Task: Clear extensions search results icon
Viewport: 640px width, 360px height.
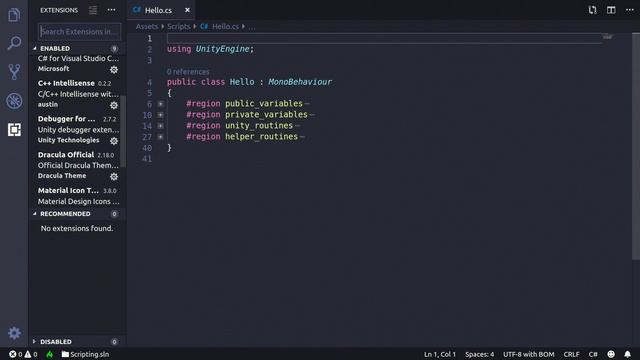Action: point(93,10)
